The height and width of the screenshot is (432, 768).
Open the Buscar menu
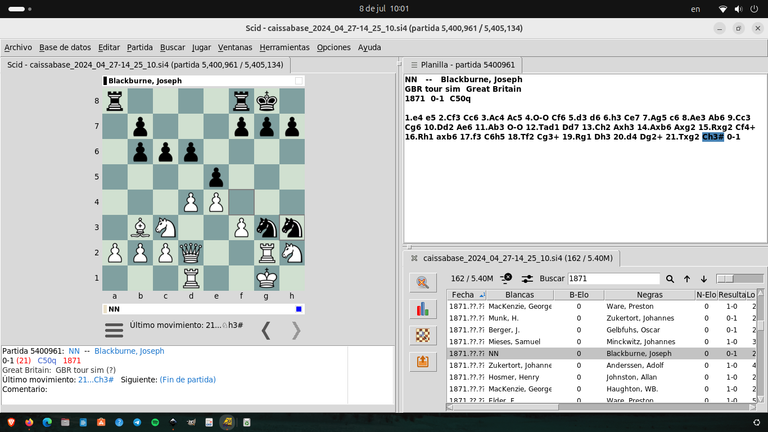172,48
